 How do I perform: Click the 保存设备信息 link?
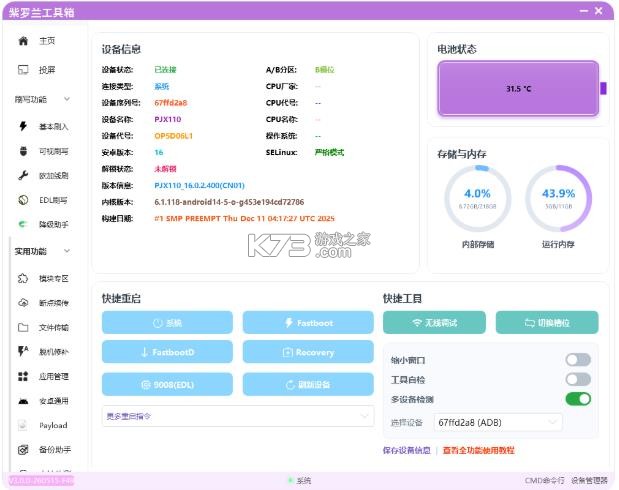[x=407, y=450]
